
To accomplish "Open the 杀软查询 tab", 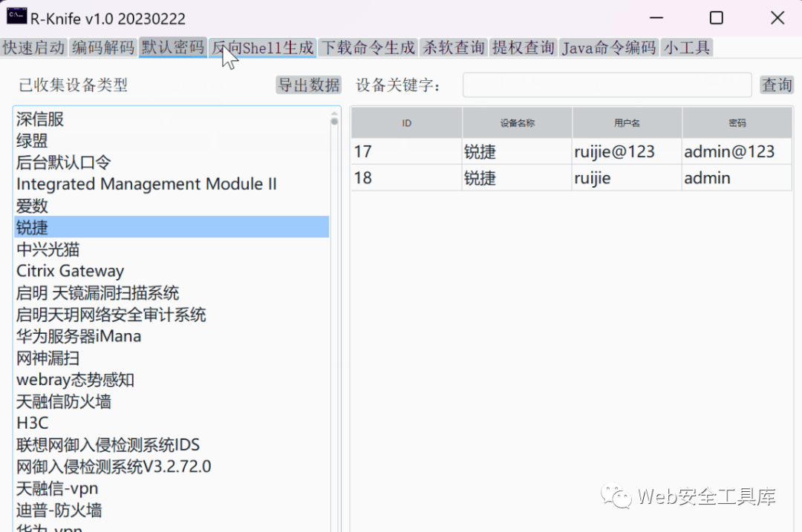I will 454,47.
